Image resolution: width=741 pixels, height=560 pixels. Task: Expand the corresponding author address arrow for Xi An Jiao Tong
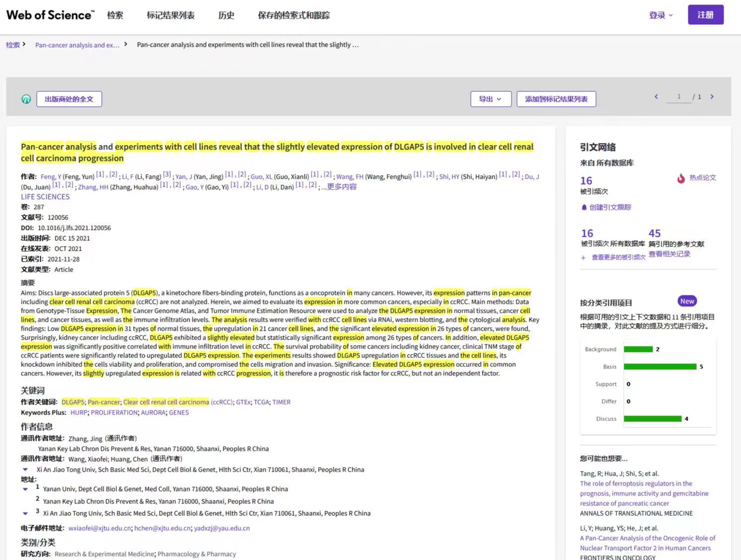25,470
